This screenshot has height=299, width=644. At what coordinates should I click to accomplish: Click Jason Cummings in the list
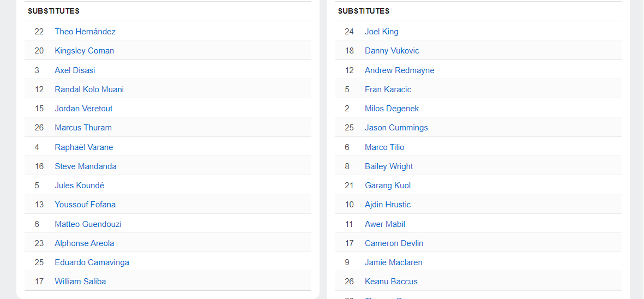pos(396,128)
